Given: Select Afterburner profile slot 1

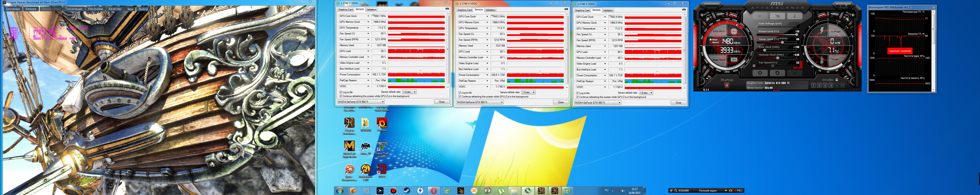Looking at the screenshot, I should (813, 86).
